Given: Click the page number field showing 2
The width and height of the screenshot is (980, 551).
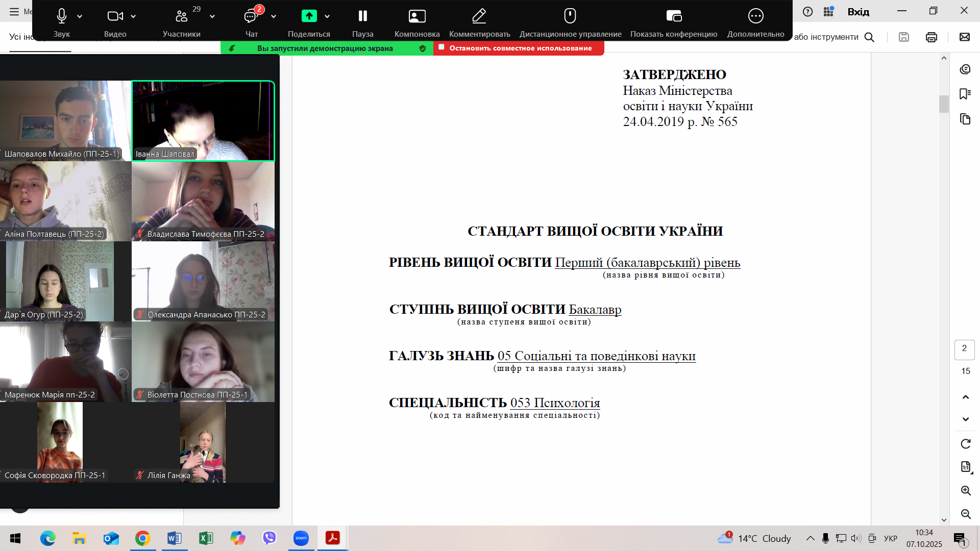Looking at the screenshot, I should click(x=964, y=349).
